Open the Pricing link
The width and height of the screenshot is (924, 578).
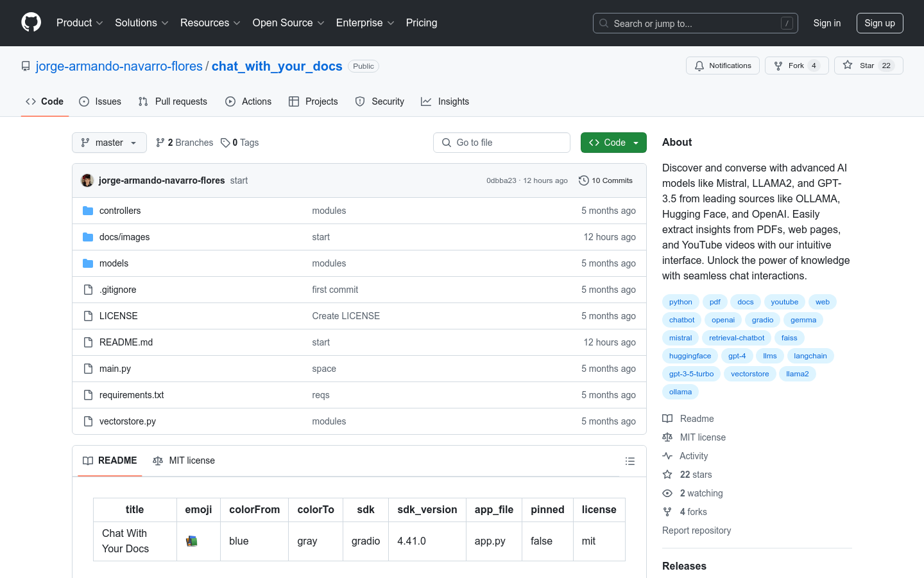422,22
